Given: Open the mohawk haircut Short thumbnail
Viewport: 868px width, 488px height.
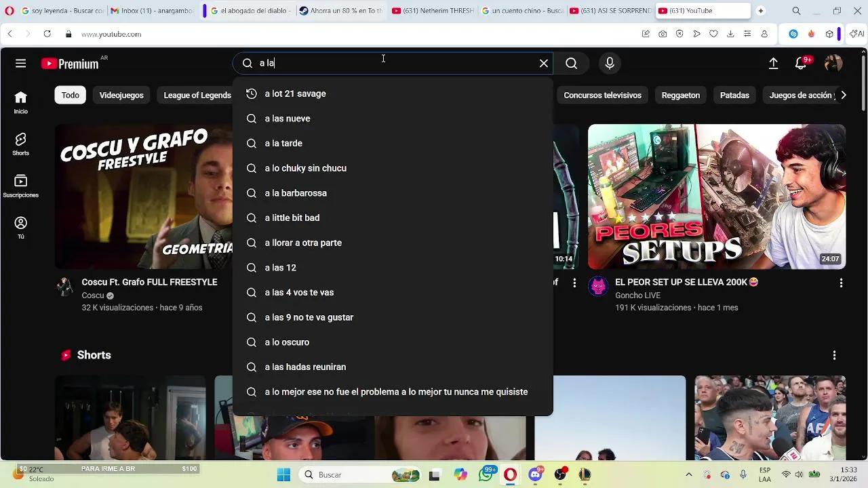Looking at the screenshot, I should [x=770, y=418].
